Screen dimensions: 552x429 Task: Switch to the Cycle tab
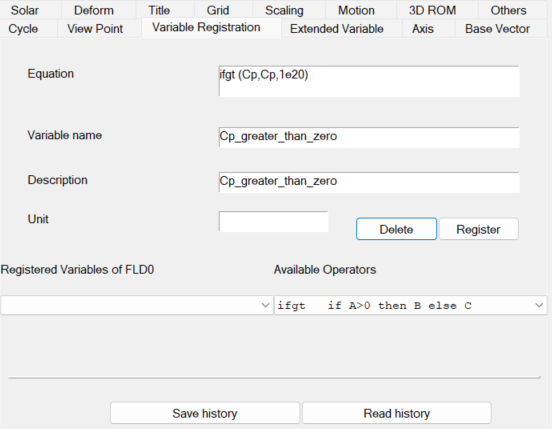(23, 29)
